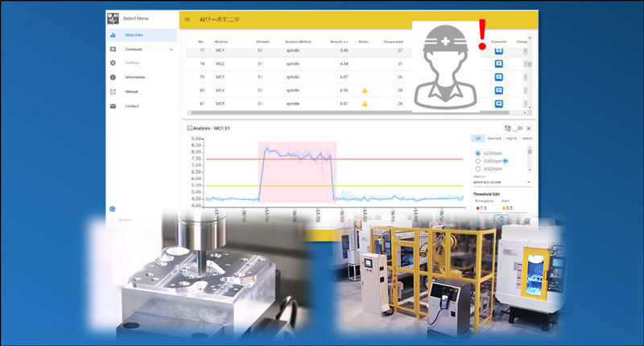Switch to the 'learned' filter tab
The width and height of the screenshot is (644, 346).
(494, 138)
